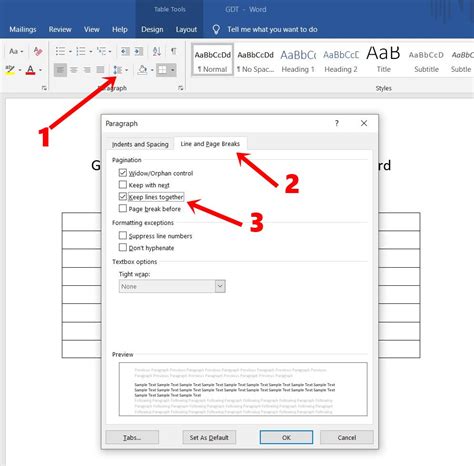Image resolution: width=474 pixels, height=466 pixels.
Task: Enable Don't hyphenate checkbox
Action: tap(123, 248)
